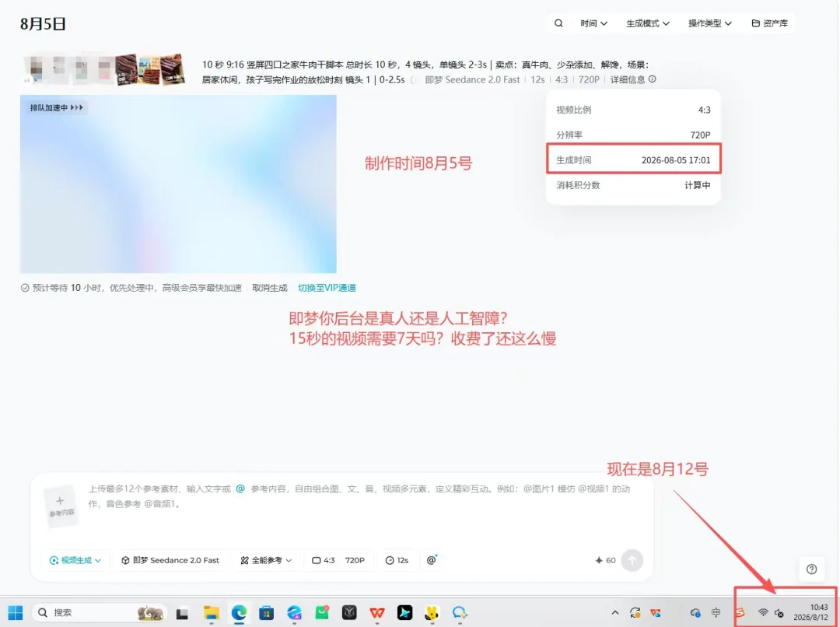Open Microsoft Store from the taskbar

click(266, 612)
